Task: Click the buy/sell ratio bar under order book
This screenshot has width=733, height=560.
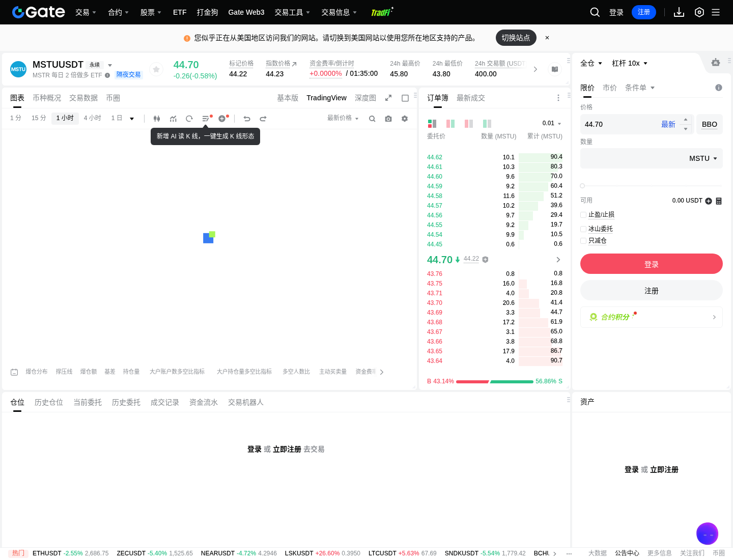Action: (495, 381)
